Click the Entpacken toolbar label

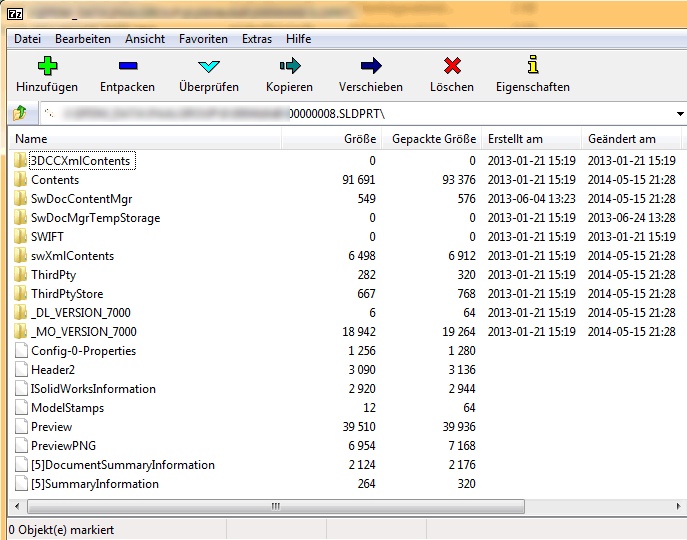(x=127, y=87)
